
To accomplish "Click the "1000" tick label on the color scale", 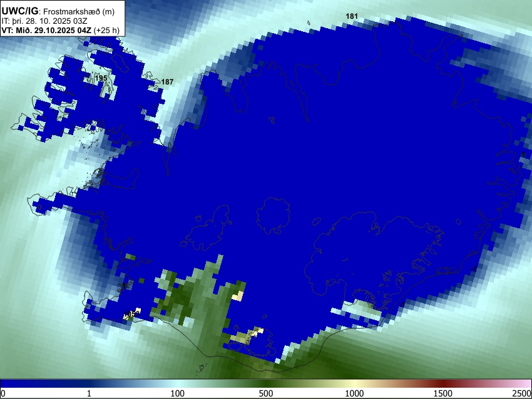I will click(354, 393).
